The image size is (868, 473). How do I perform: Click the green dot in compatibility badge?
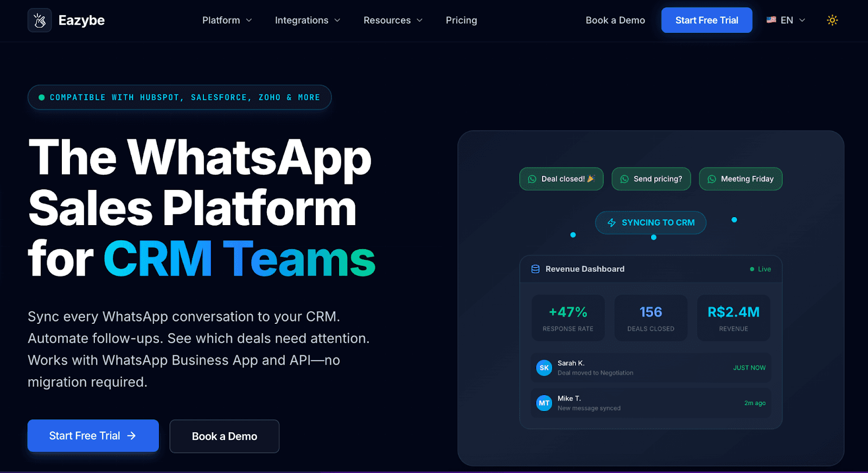(x=42, y=98)
